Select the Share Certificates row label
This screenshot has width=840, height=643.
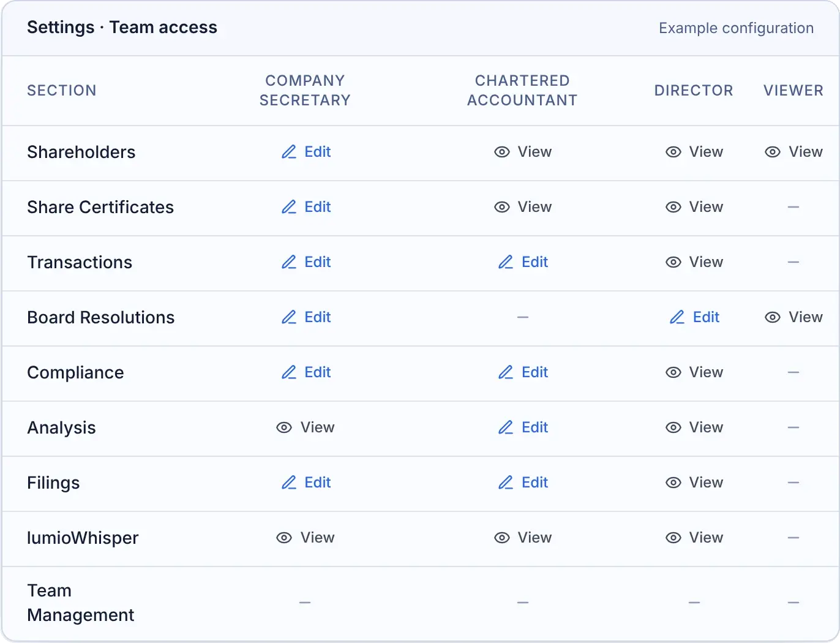pyautogui.click(x=100, y=207)
